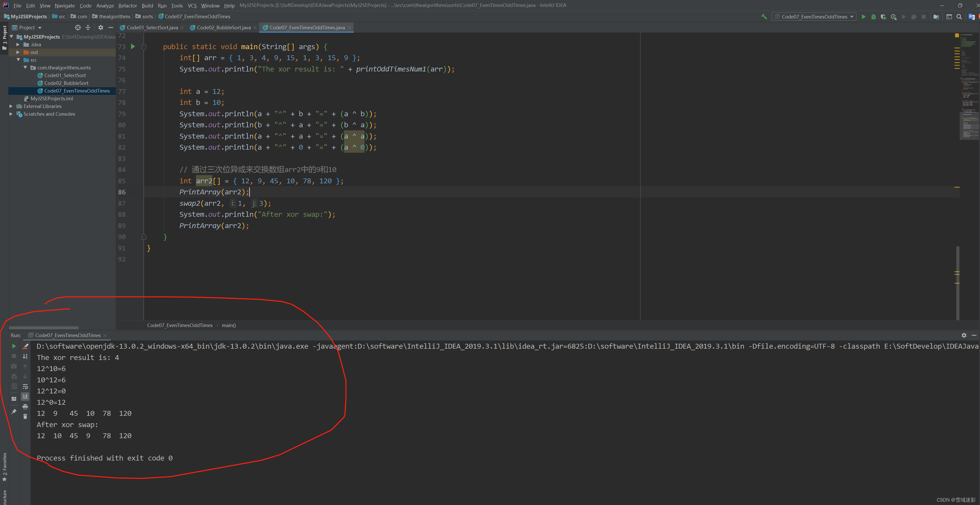Toggle pin tab in Run panel
Image resolution: width=980 pixels, height=505 pixels.
(x=14, y=411)
